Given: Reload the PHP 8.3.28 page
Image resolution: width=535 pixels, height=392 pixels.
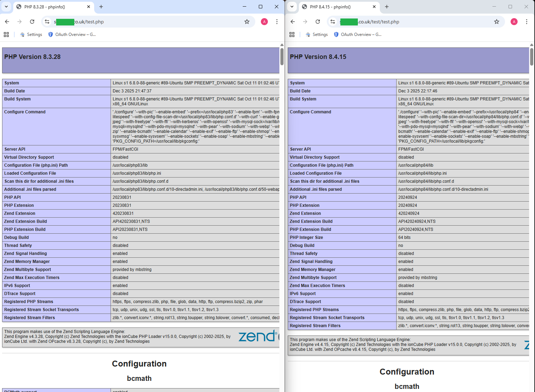Looking at the screenshot, I should [x=32, y=22].
